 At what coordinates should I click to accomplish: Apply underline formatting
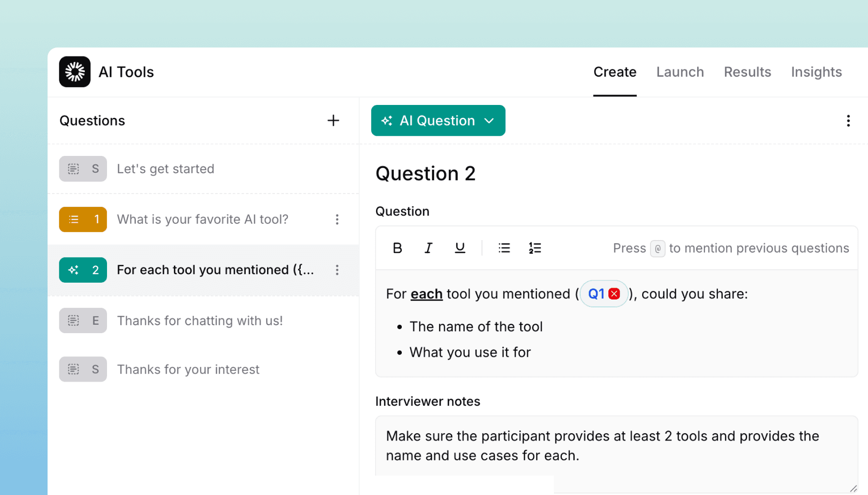[460, 247]
